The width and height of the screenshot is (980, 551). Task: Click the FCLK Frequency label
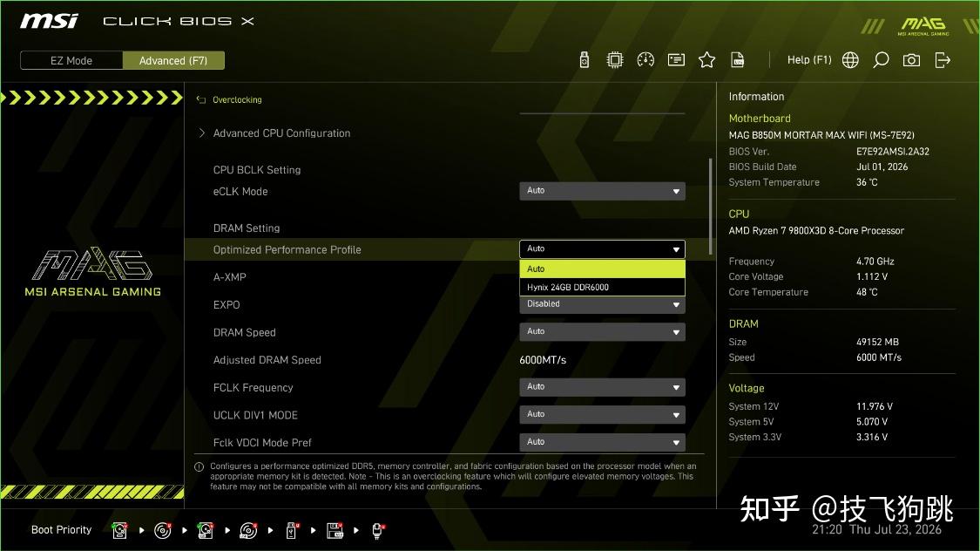point(253,387)
